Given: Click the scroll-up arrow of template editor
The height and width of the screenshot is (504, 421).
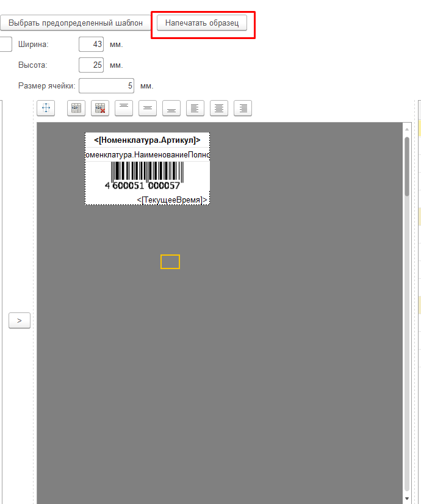Looking at the screenshot, I should [x=407, y=129].
